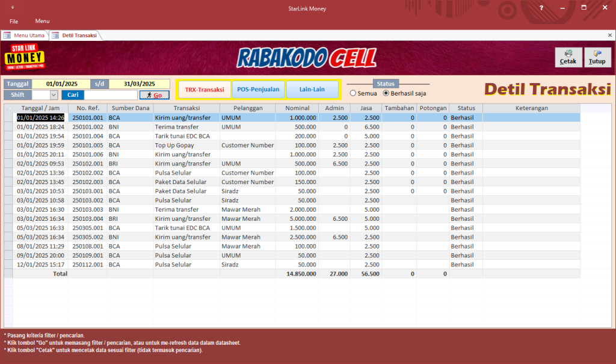The height and width of the screenshot is (364, 616).
Task: Open the Menu menu
Action: pyautogui.click(x=43, y=21)
